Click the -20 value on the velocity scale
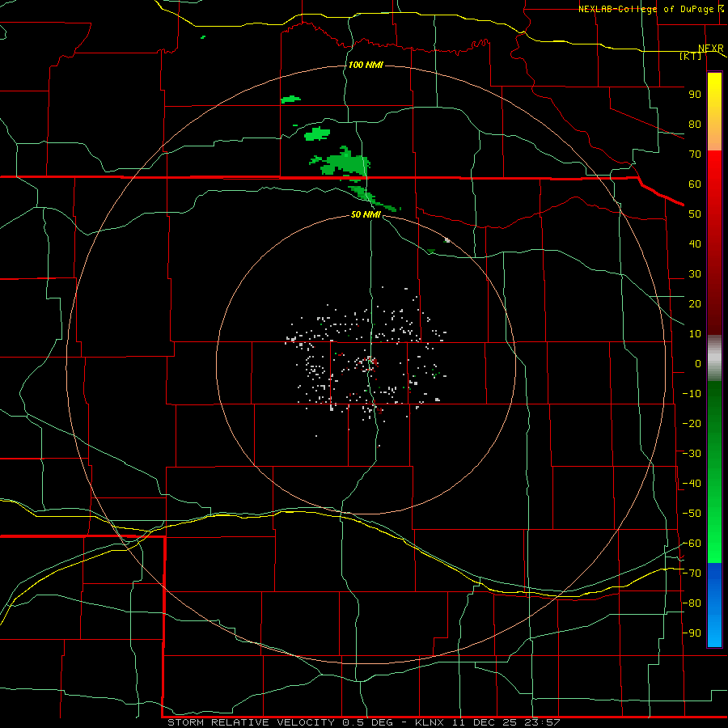 coord(692,424)
